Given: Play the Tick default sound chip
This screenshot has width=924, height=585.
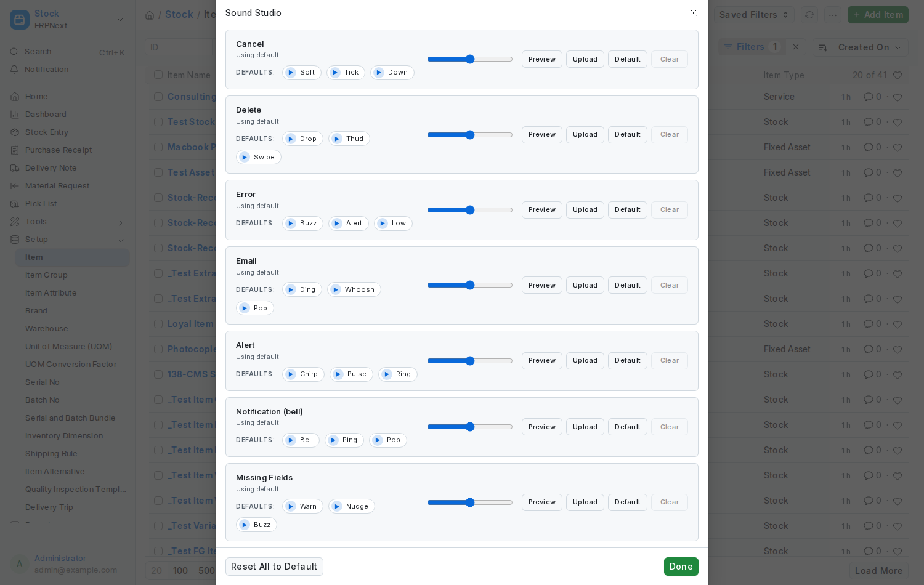Looking at the screenshot, I should pos(346,73).
